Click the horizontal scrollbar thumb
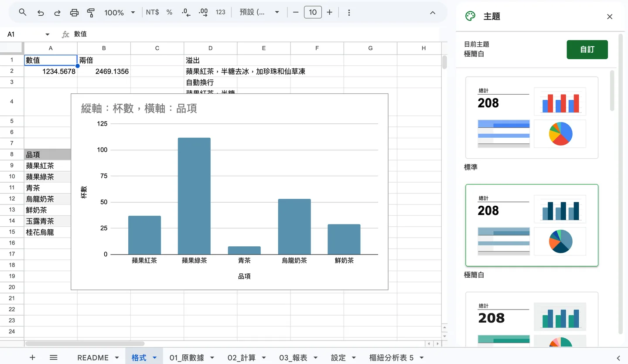This screenshot has width=628, height=364. [x=85, y=344]
